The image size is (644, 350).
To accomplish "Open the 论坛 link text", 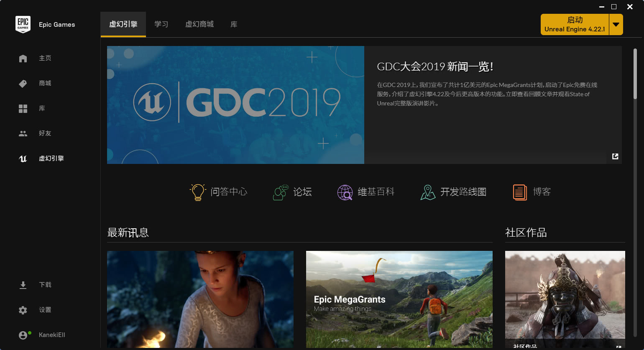I will pyautogui.click(x=302, y=192).
